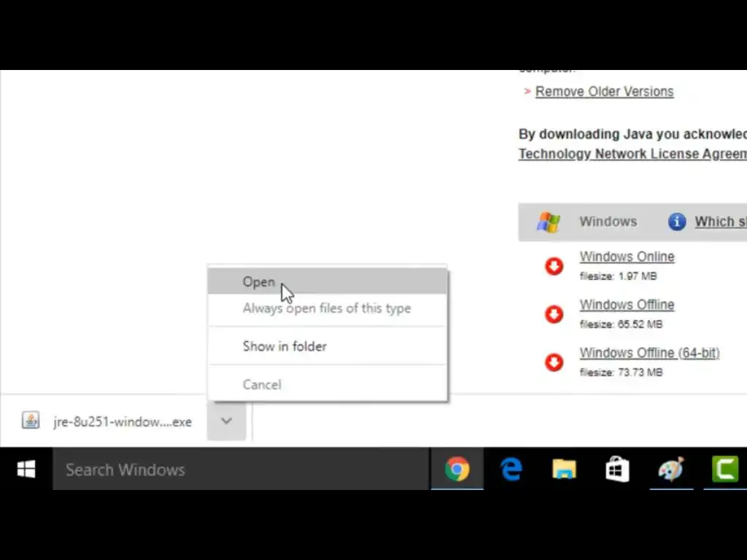The width and height of the screenshot is (747, 560).
Task: Click the Windows Online download link
Action: coord(627,257)
